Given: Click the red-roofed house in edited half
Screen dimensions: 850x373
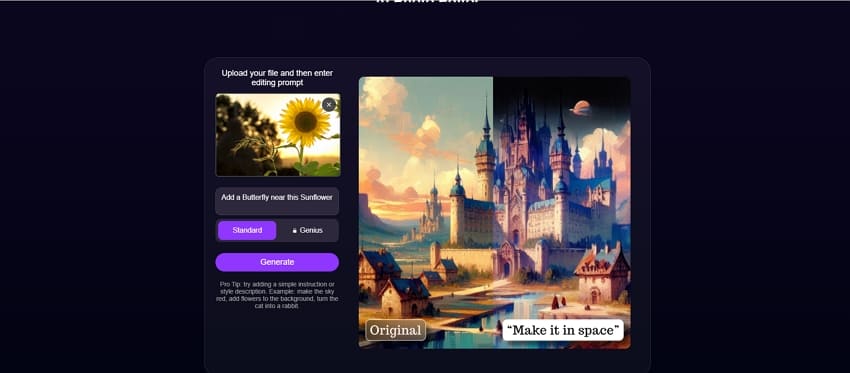Looking at the screenshot, I should (602, 274).
